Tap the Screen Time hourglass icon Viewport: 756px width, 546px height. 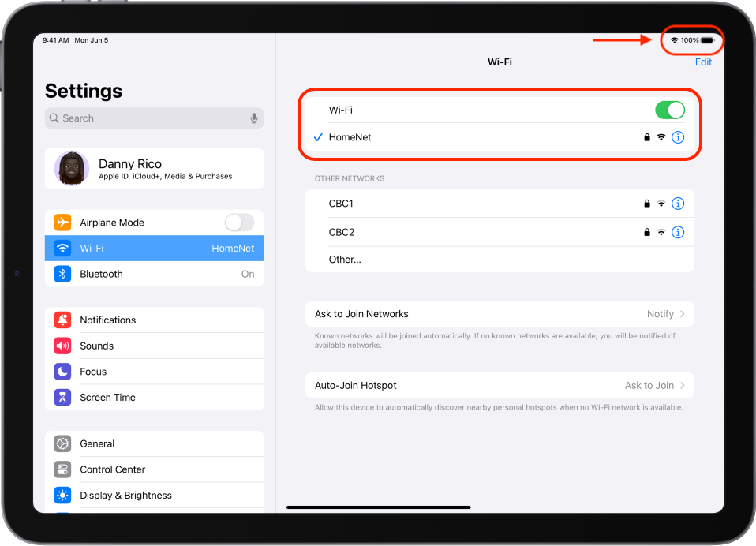coord(62,398)
